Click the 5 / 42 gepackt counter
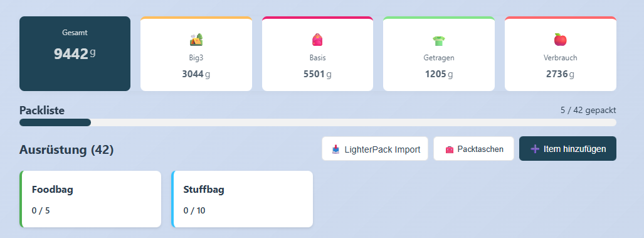Image resolution: width=644 pixels, height=238 pixels. 588,111
